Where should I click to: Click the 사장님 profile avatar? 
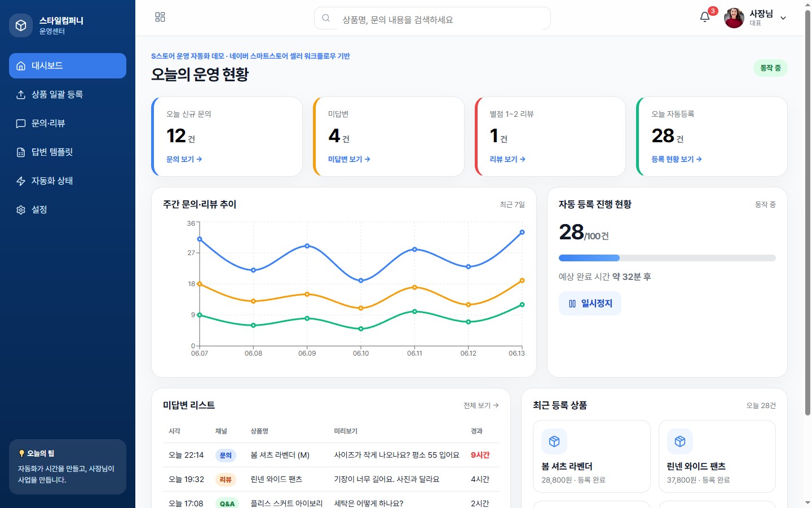734,18
